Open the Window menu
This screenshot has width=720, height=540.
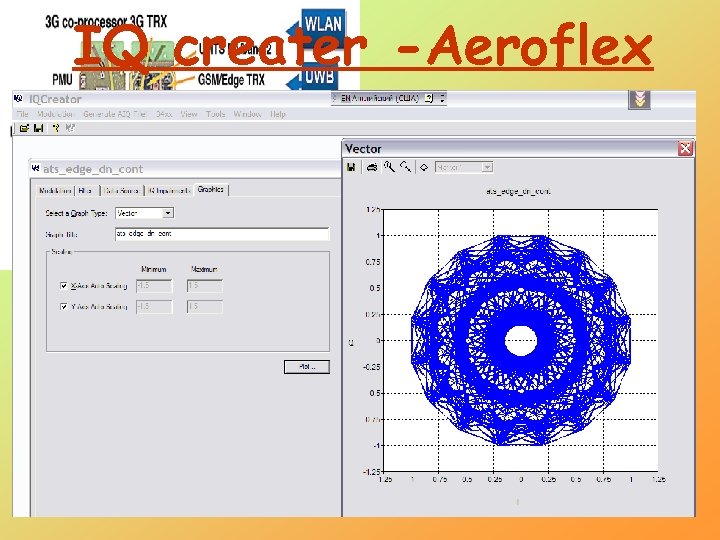[x=248, y=114]
